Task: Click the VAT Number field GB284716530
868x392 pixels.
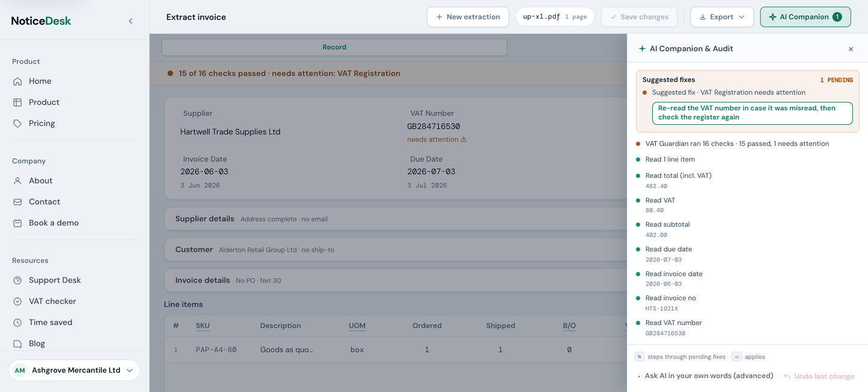Action: pyautogui.click(x=434, y=127)
